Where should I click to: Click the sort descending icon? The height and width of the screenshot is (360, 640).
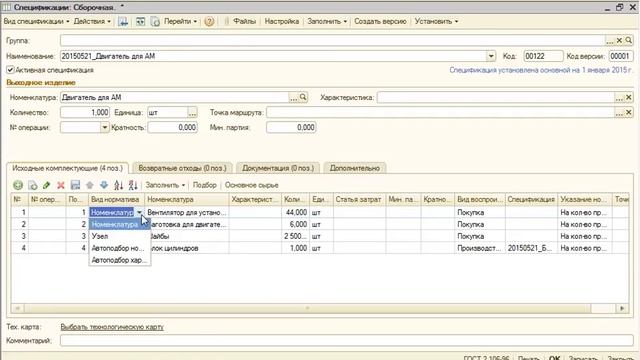click(133, 185)
